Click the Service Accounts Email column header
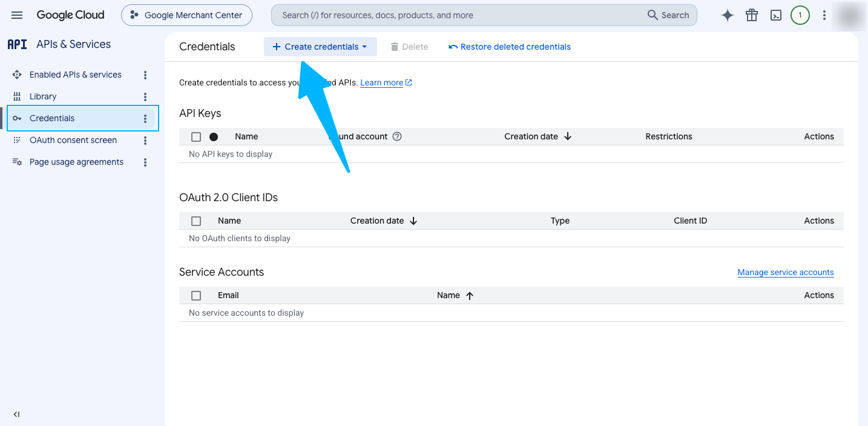The image size is (868, 426). pyautogui.click(x=228, y=295)
